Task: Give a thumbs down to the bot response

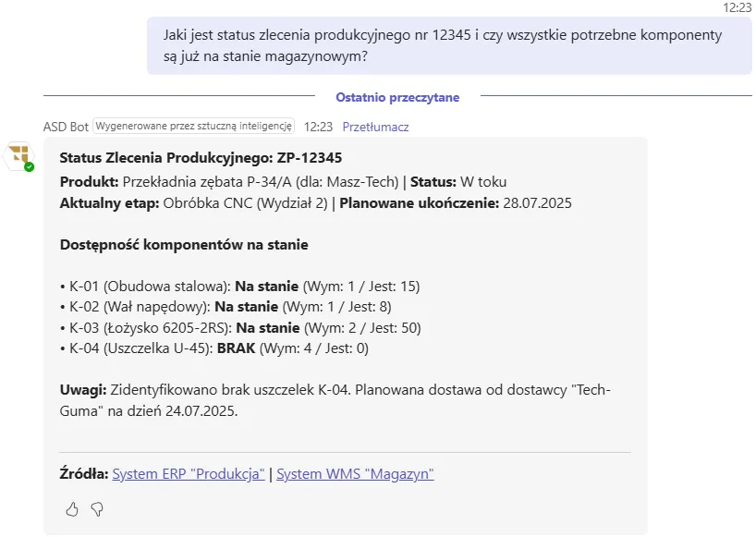Action: [95, 509]
